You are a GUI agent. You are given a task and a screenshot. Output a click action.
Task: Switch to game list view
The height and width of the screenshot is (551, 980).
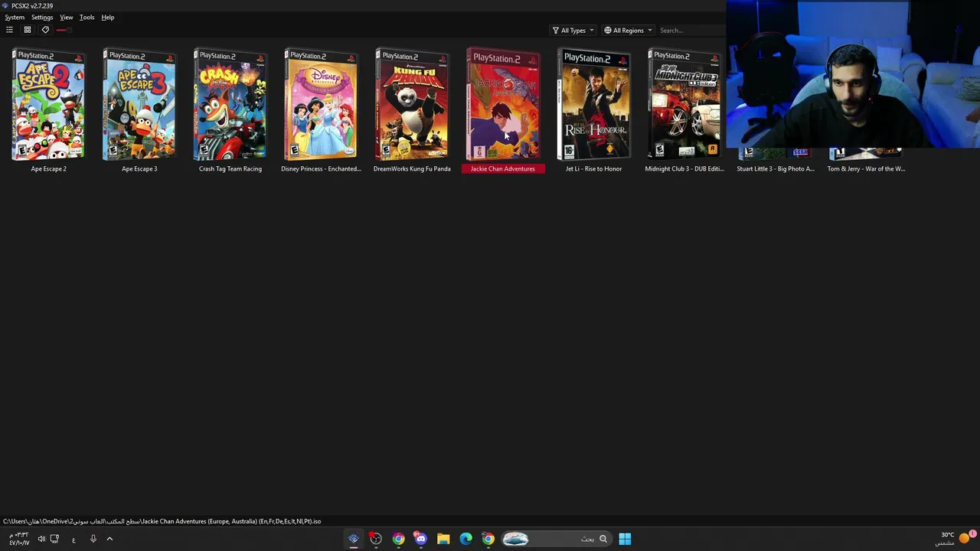coord(9,30)
